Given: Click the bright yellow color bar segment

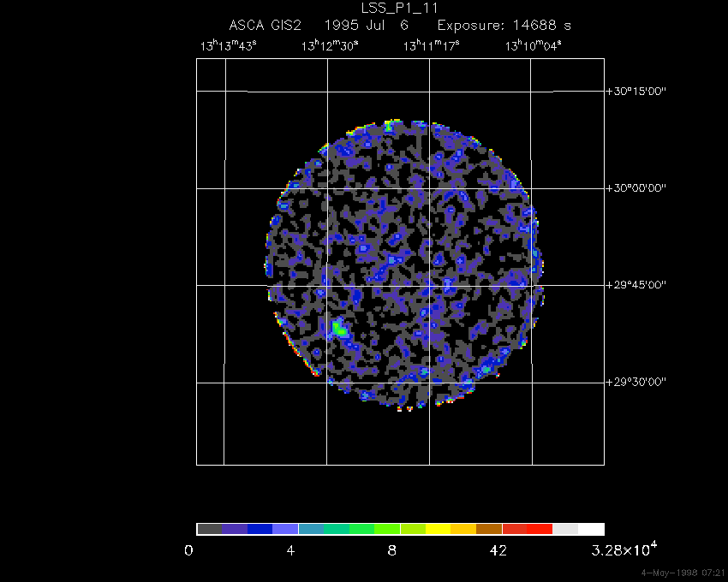Looking at the screenshot, I should click(x=439, y=529).
